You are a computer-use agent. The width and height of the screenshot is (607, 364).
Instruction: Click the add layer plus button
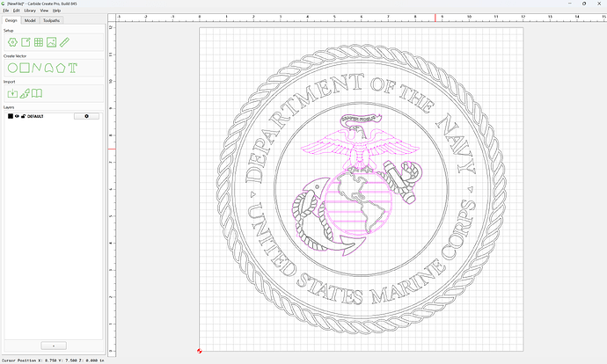[54, 346]
